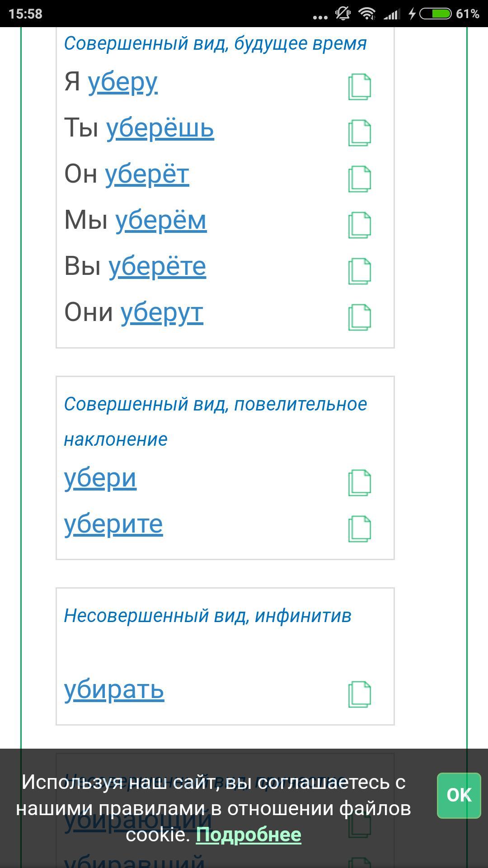Screen dimensions: 488x868
Task: Copy the word уберём
Action: (360, 225)
